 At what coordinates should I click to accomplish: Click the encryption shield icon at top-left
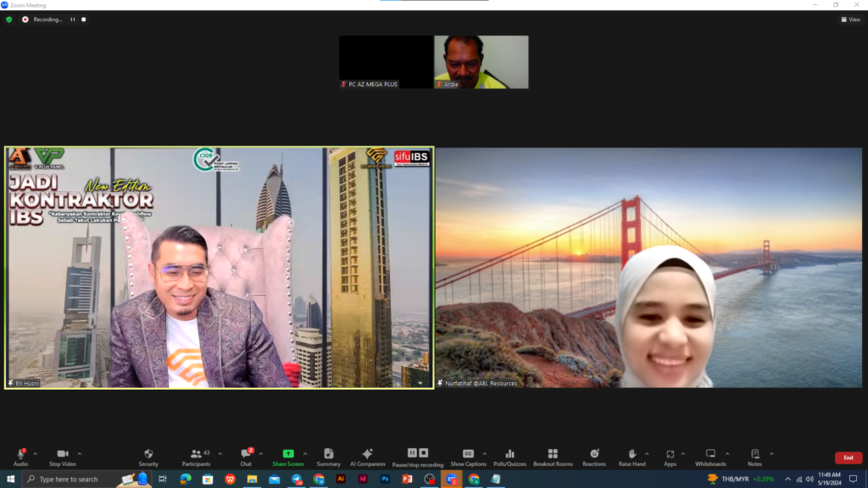point(9,19)
